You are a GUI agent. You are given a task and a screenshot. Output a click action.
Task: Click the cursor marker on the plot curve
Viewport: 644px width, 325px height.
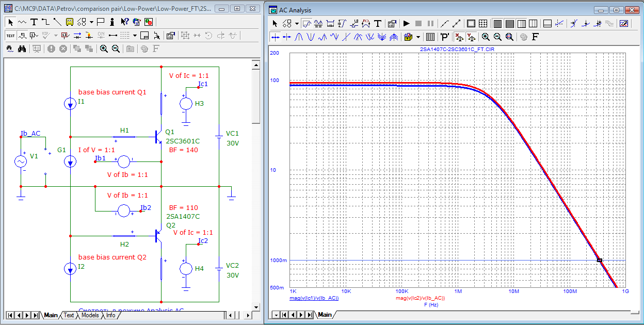coord(600,260)
